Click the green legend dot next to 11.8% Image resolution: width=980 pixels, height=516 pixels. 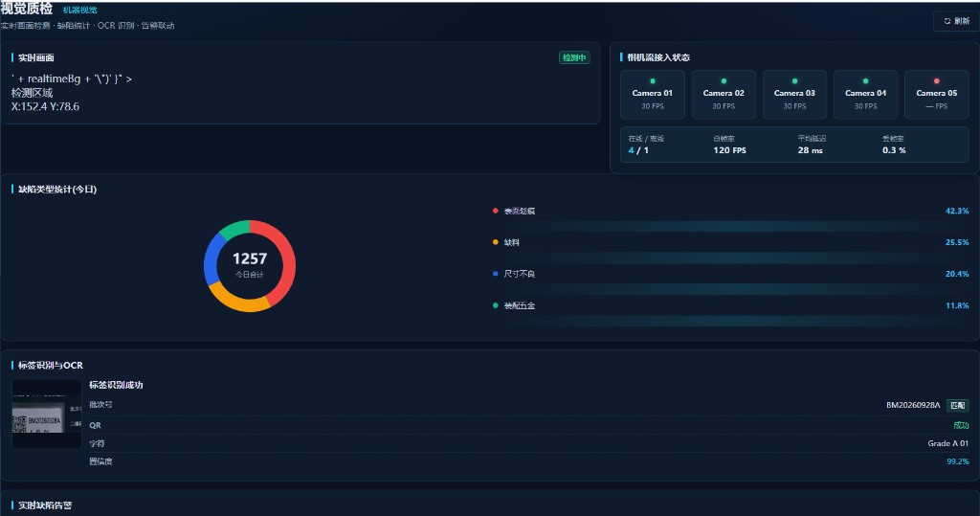pos(495,305)
